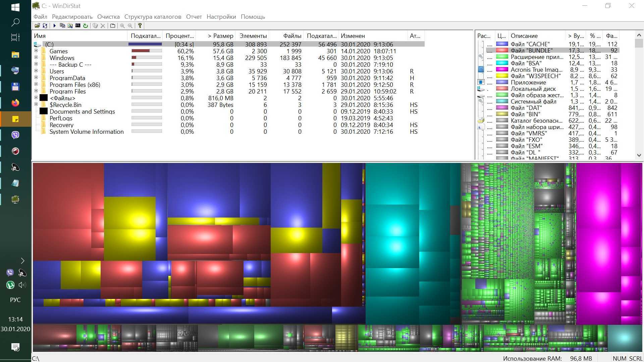Open command prompt from toolbar icon
Screen dimensions: 644x362
[78, 25]
